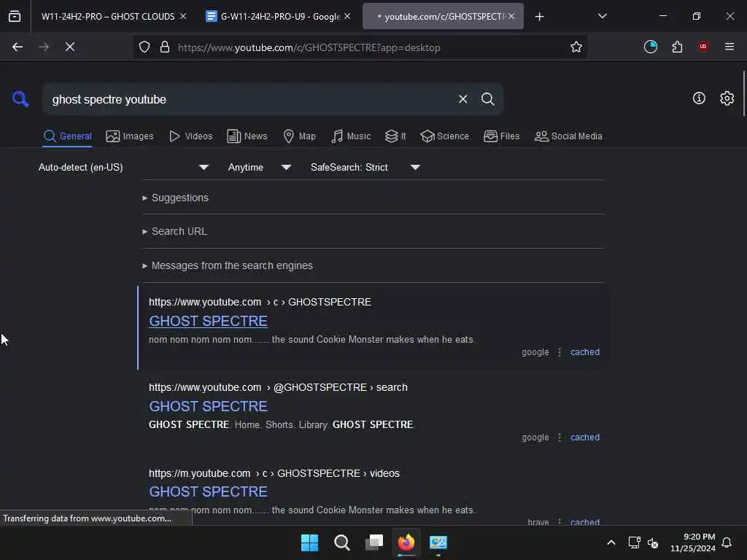The width and height of the screenshot is (747, 560).
Task: Open cached link of second result
Action: [x=584, y=437]
